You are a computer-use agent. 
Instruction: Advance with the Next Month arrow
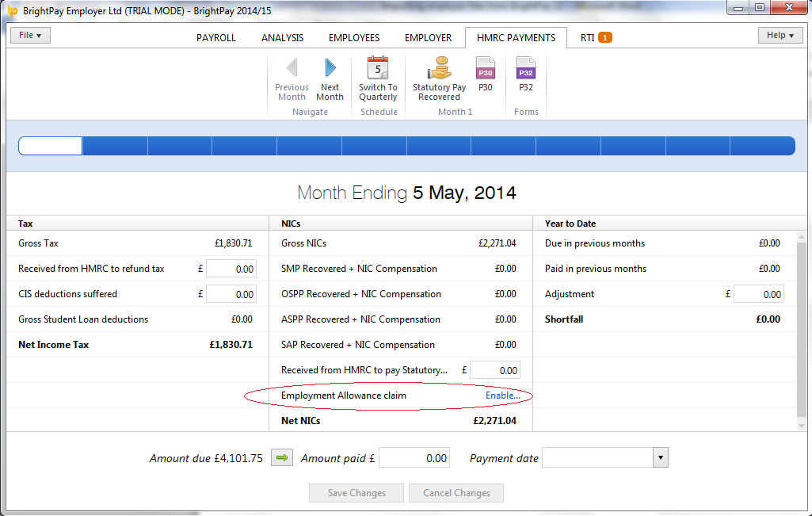[330, 68]
